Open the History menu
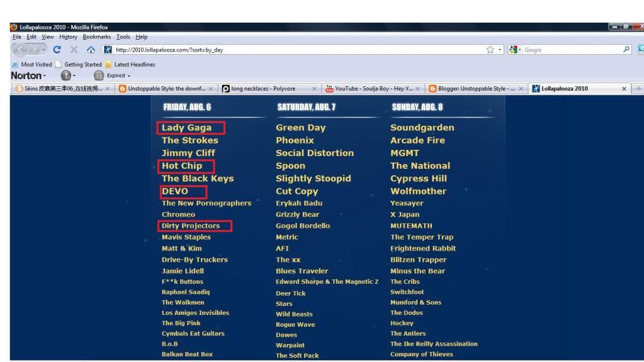The width and height of the screenshot is (644, 362). [68, 37]
